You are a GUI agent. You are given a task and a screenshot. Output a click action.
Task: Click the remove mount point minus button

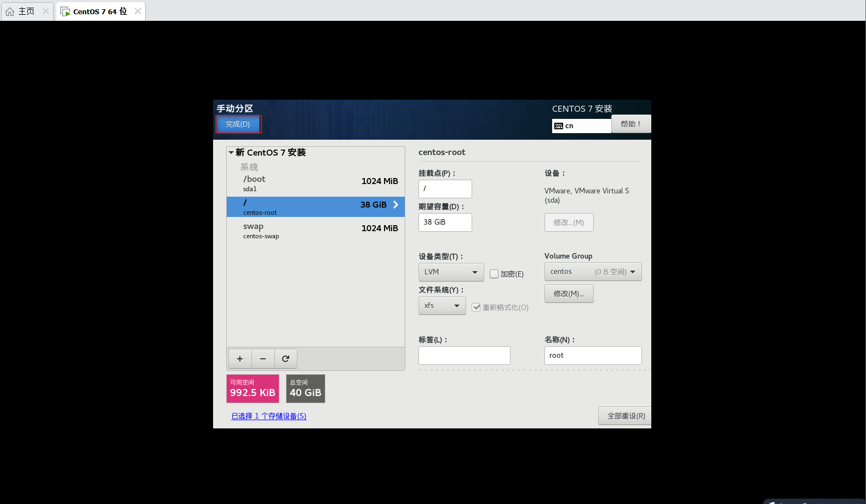click(263, 359)
